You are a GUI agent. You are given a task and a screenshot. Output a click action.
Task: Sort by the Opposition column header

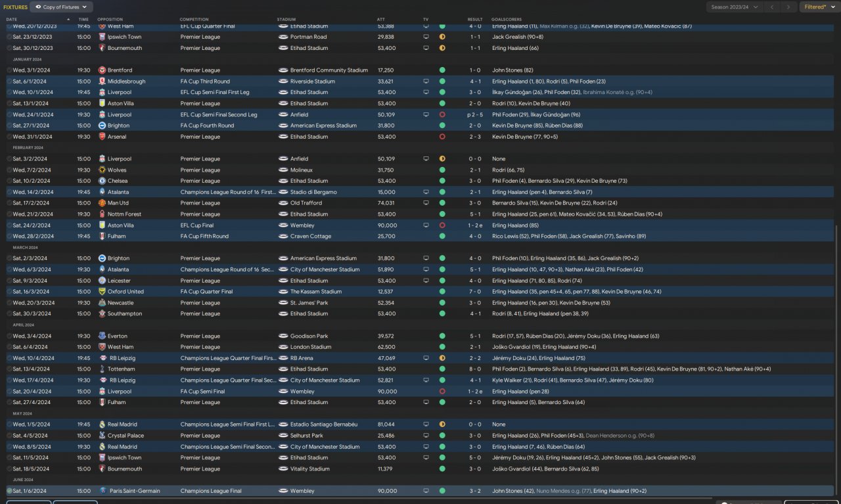110,20
